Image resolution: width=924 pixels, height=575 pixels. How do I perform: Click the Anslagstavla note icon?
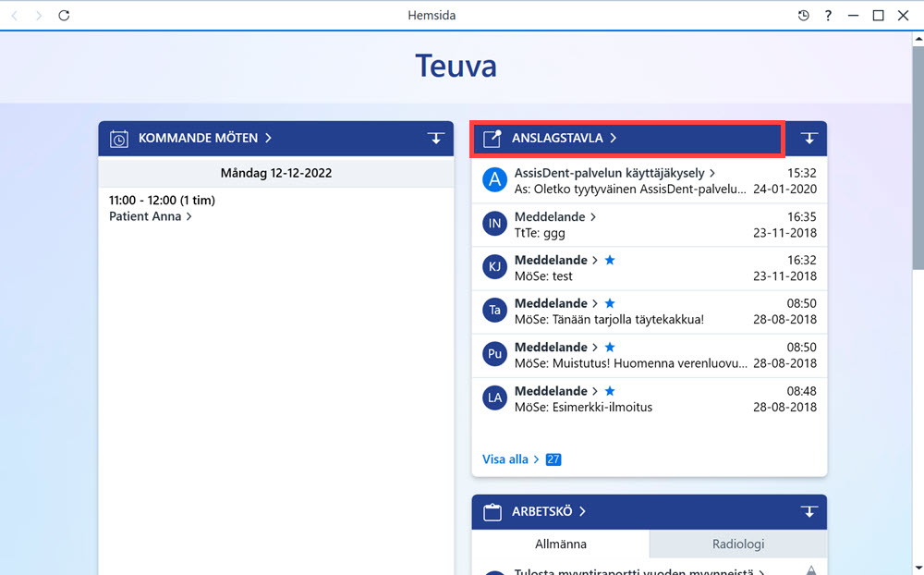(492, 139)
